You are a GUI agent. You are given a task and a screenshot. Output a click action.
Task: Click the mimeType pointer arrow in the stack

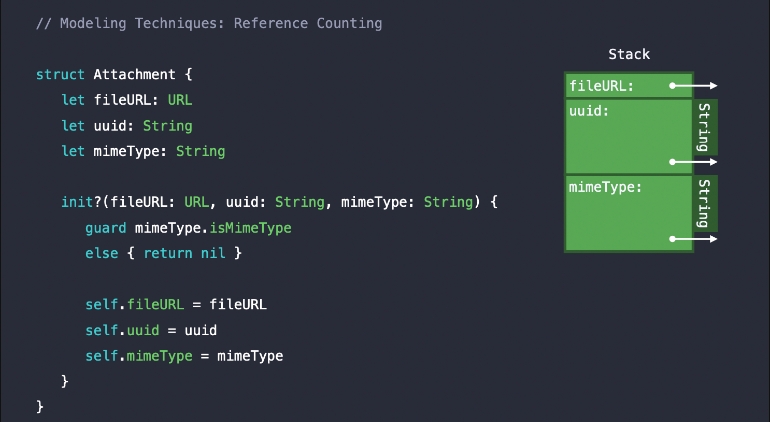pyautogui.click(x=693, y=239)
